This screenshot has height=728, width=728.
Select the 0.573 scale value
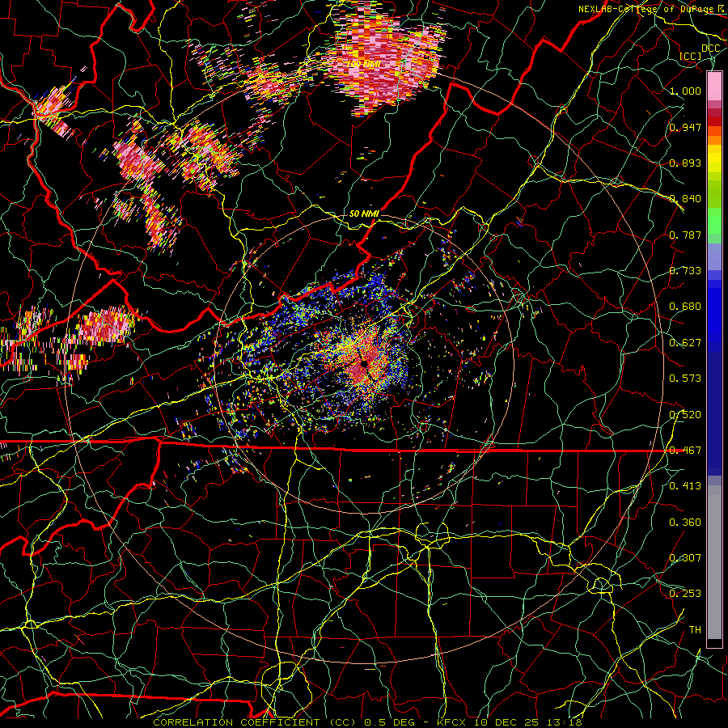point(685,379)
